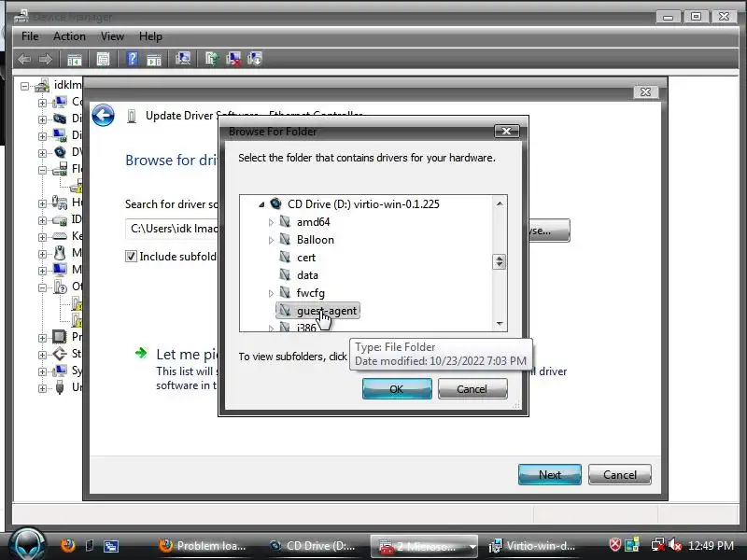The width and height of the screenshot is (747, 560).
Task: Open the Properties toolbar icon in Device Manager
Action: (103, 60)
